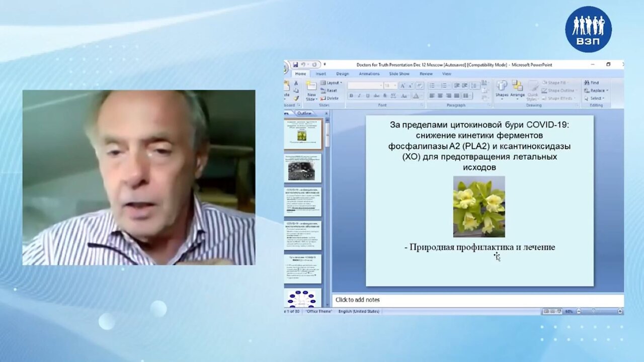Viewport: 644px width, 362px height.
Task: Switch to Insert ribbon tab
Action: coord(321,74)
